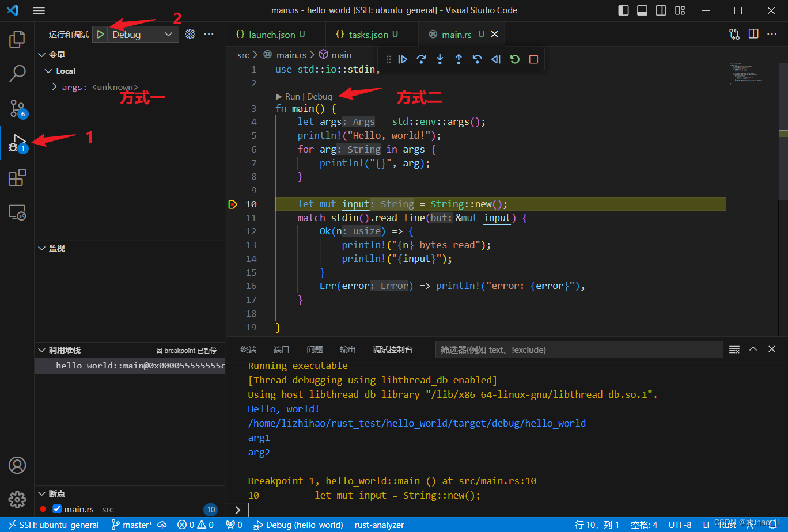Open the Debug configuration dropdown
The height and width of the screenshot is (532, 788).
142,35
